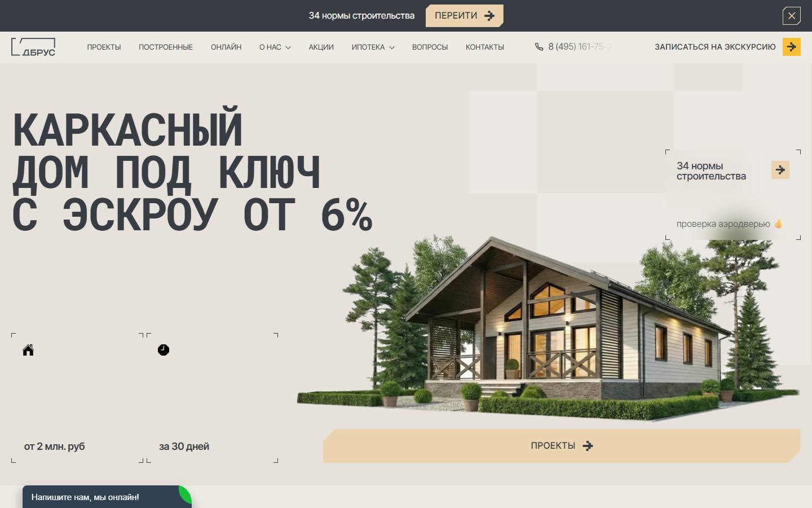Close the top announcement banner
This screenshot has height=508, width=812.
click(x=792, y=16)
